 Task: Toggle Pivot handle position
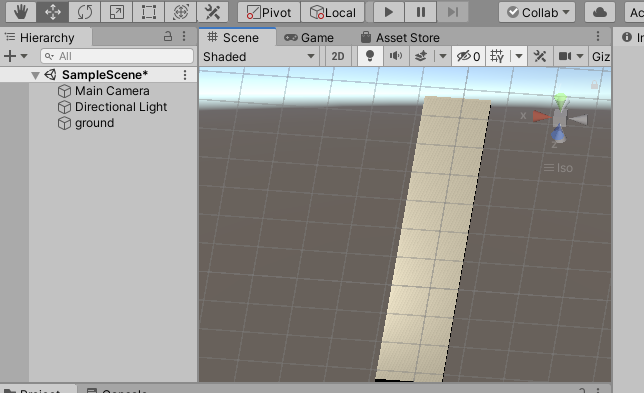[269, 12]
